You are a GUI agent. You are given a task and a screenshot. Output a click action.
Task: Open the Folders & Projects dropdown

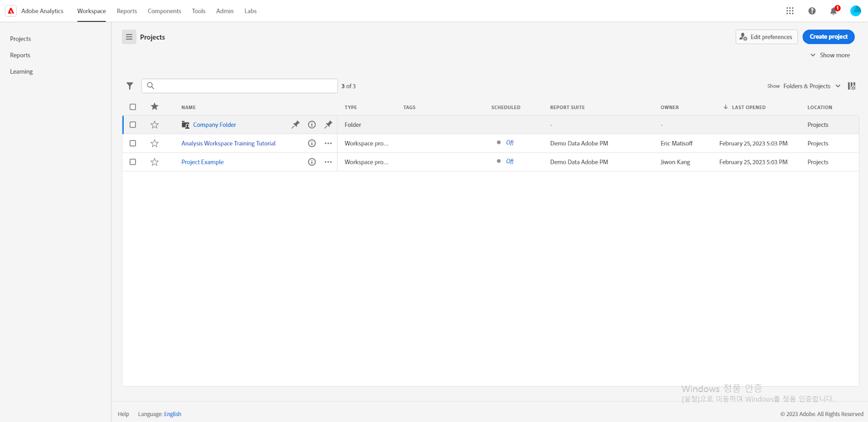coord(812,86)
